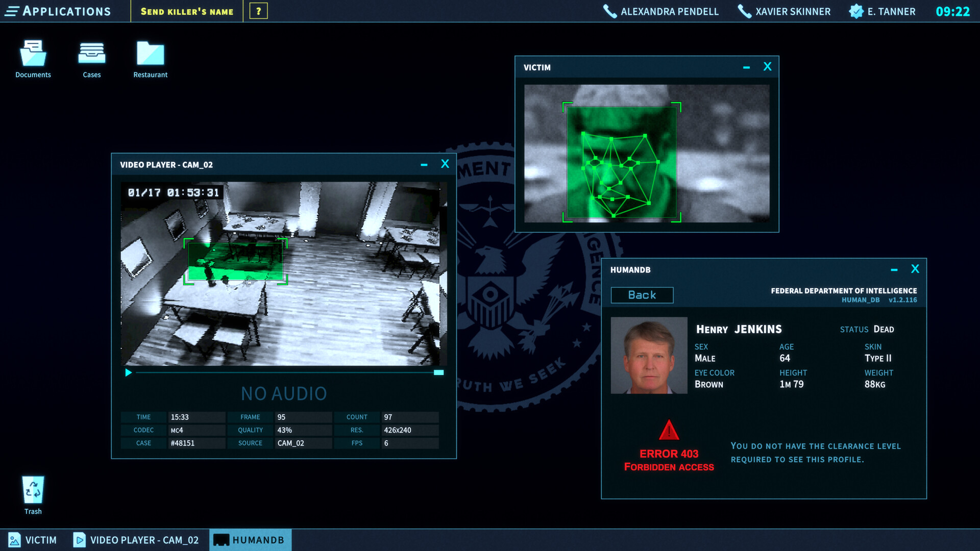980x551 pixels.
Task: Click Henry Jenkins' profile photo
Action: click(x=649, y=356)
